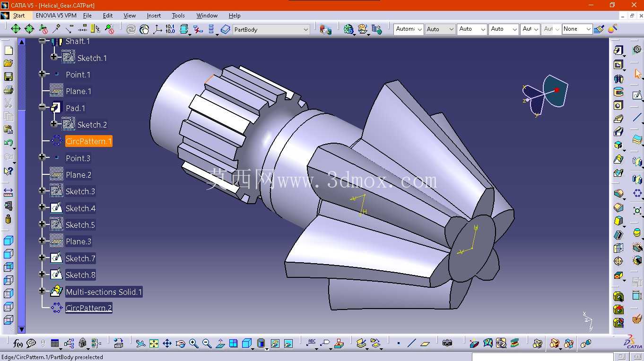Toggle Swap Visible Space icon

click(x=288, y=344)
